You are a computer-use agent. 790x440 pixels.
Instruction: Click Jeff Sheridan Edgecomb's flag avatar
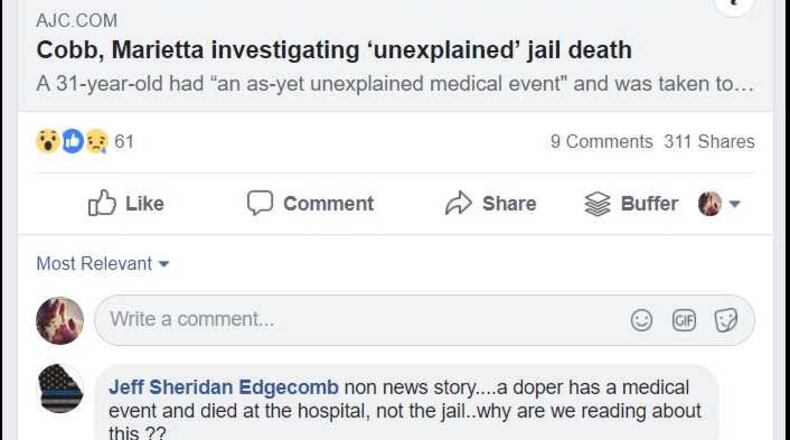[x=60, y=389]
